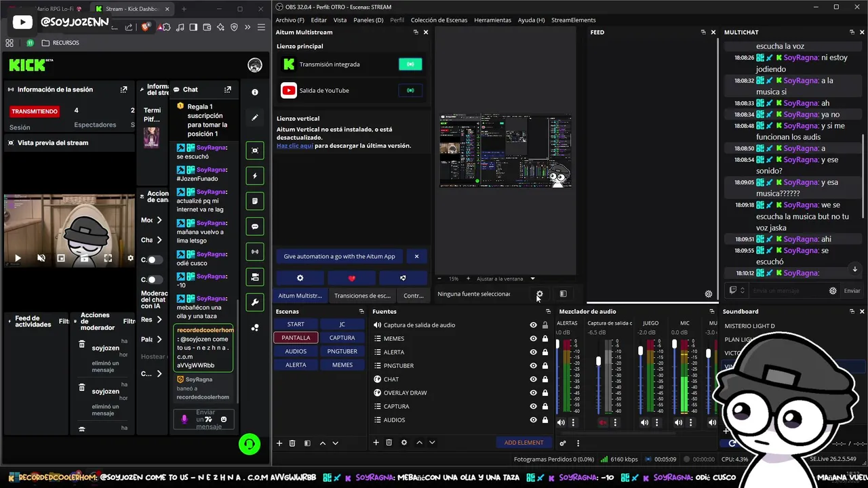This screenshot has height=488, width=868.
Task: Open advanced audio properties gears in mixer
Action: tap(563, 443)
